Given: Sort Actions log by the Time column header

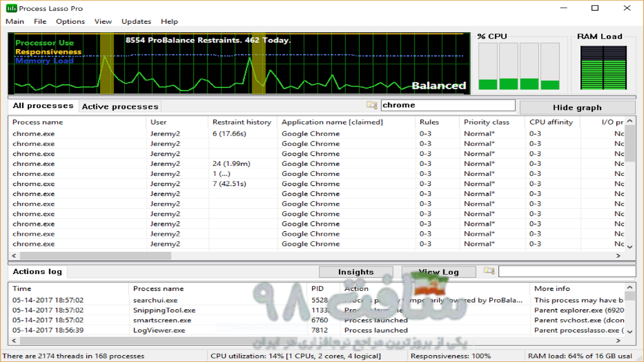Looking at the screenshot, I should point(68,288).
